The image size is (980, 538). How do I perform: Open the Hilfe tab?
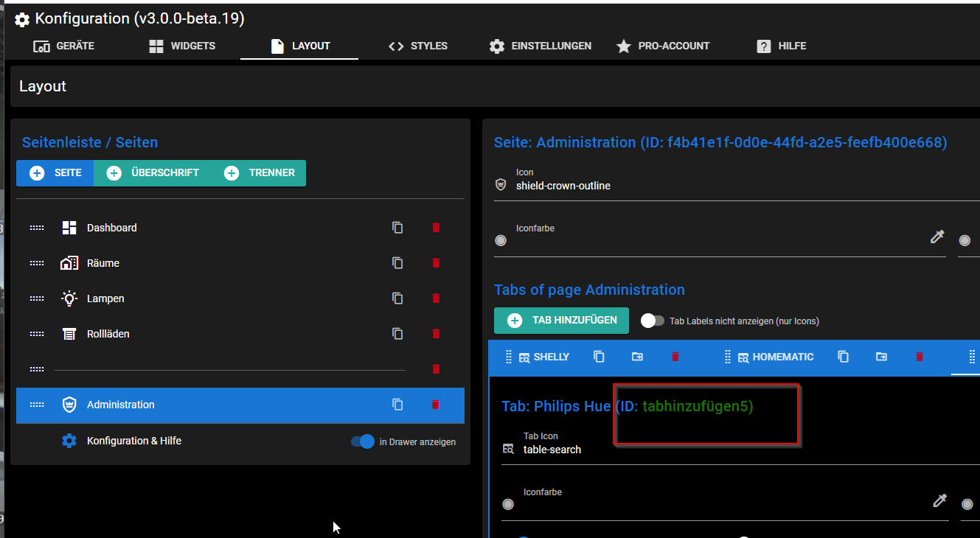[781, 46]
